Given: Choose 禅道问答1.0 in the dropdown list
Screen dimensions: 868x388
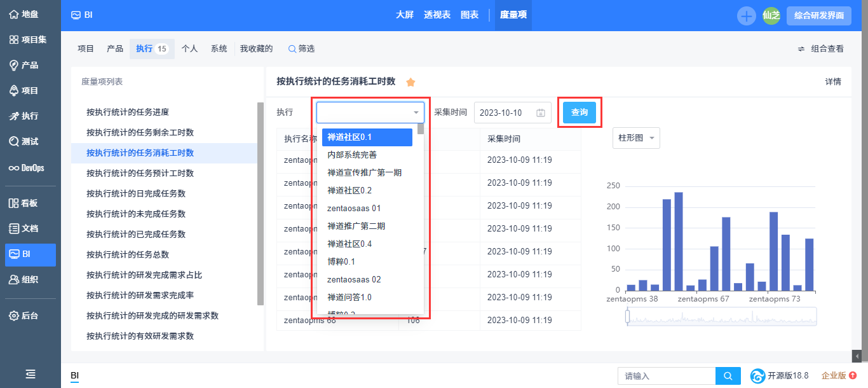Looking at the screenshot, I should [x=367, y=297].
